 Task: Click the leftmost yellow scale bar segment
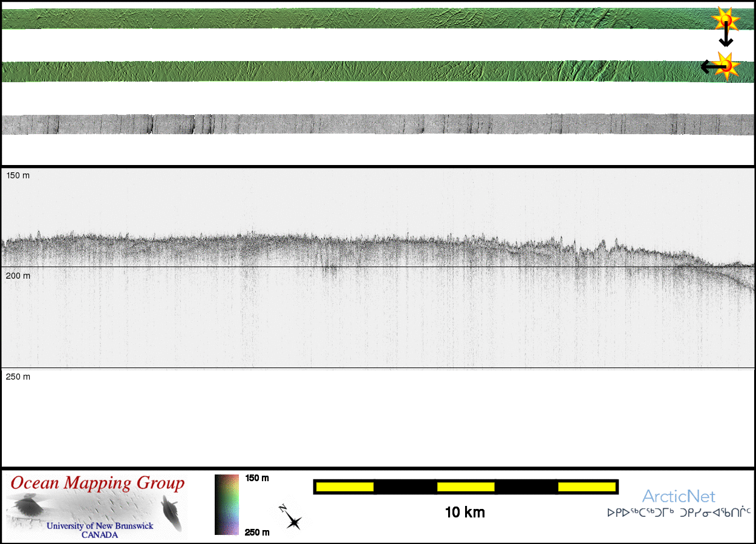tap(345, 487)
